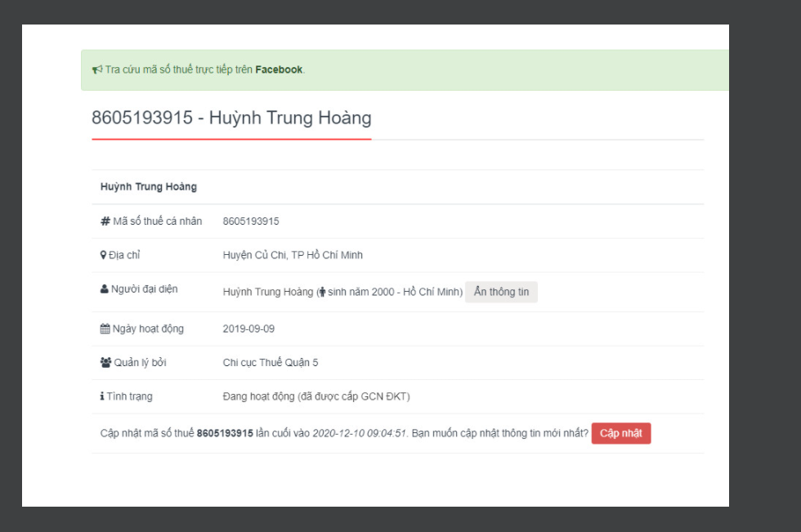
Task: Click the person icon beside Người đại diện
Action: coord(104,289)
